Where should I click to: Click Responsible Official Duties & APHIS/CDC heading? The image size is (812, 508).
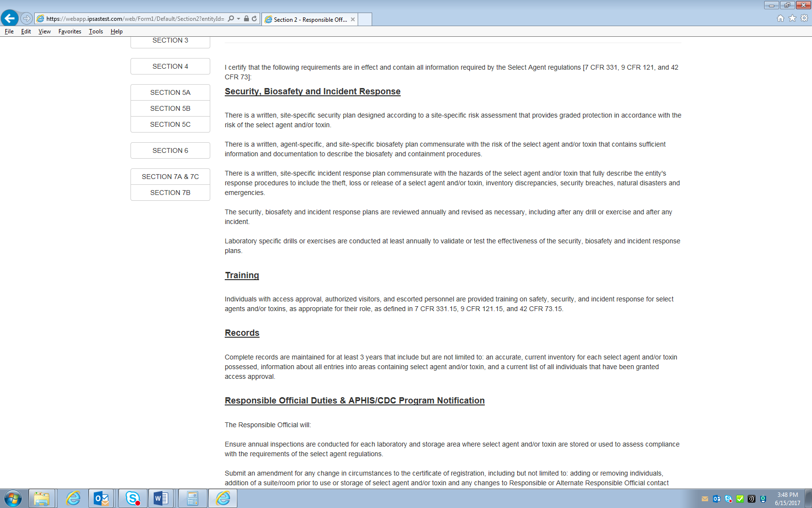(x=355, y=401)
